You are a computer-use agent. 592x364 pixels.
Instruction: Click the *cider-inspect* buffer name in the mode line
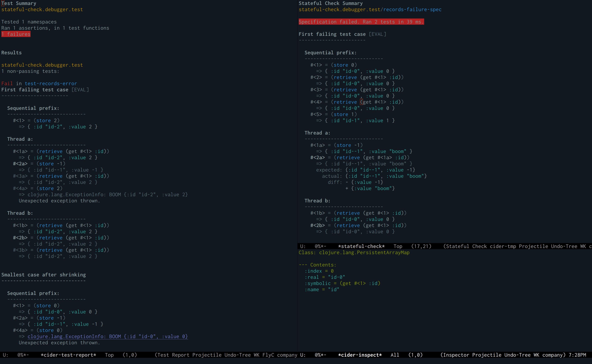(360, 355)
